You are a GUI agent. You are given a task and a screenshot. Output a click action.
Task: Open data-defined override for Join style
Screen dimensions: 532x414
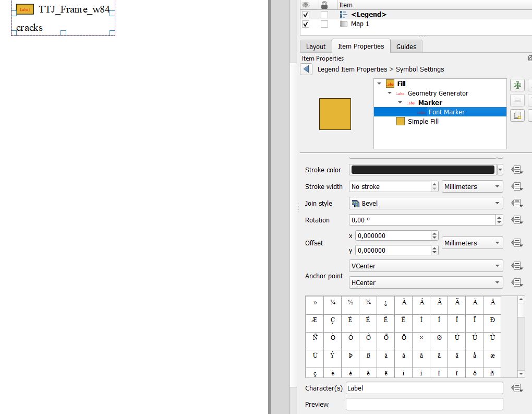517,203
